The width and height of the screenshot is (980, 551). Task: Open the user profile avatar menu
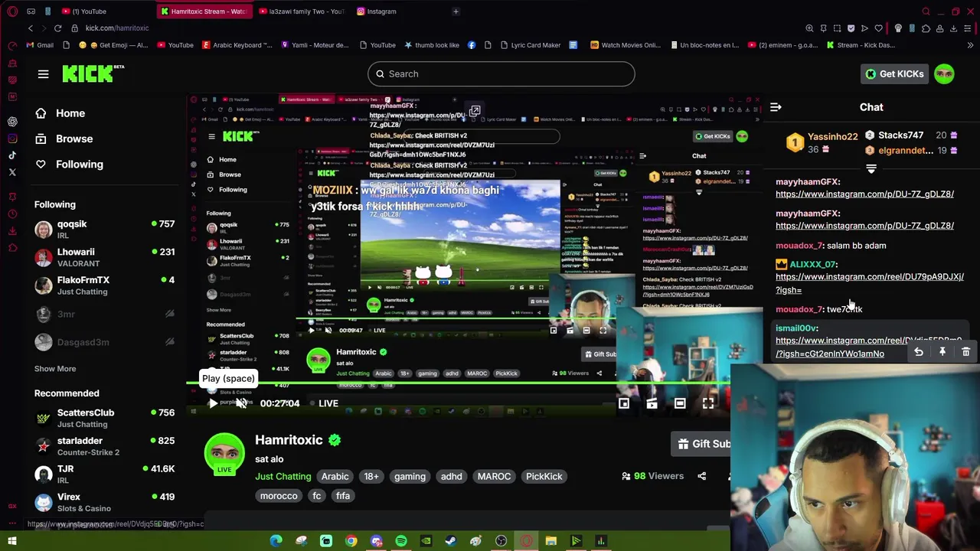tap(944, 73)
